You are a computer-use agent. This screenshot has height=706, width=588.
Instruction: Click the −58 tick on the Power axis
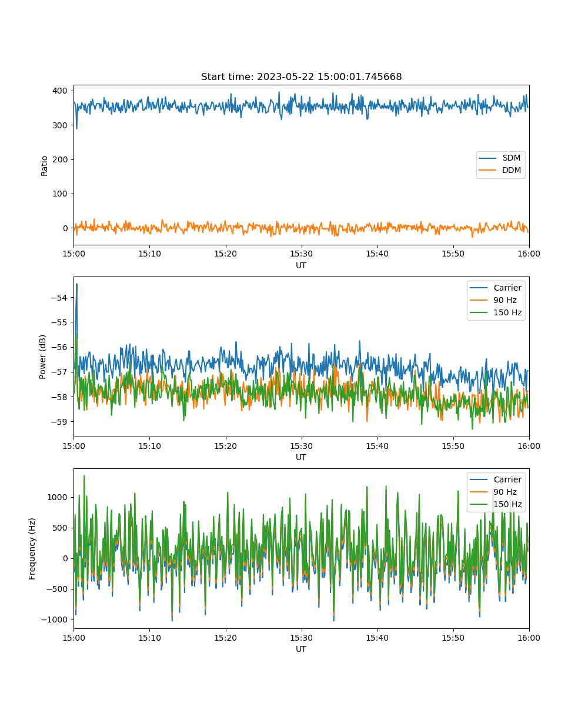61,397
